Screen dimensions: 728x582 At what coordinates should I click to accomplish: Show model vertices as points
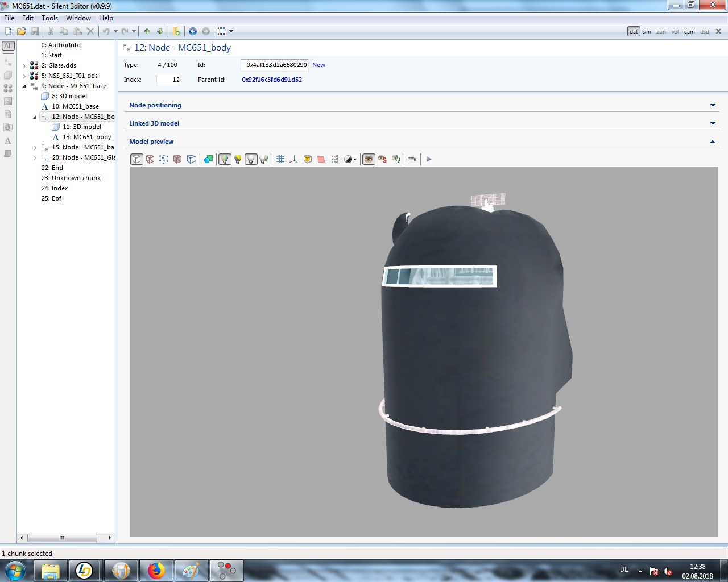click(164, 159)
